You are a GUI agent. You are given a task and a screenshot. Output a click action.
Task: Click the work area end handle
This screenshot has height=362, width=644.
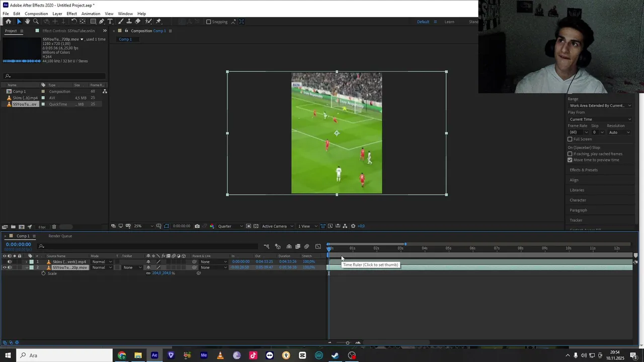point(406,244)
